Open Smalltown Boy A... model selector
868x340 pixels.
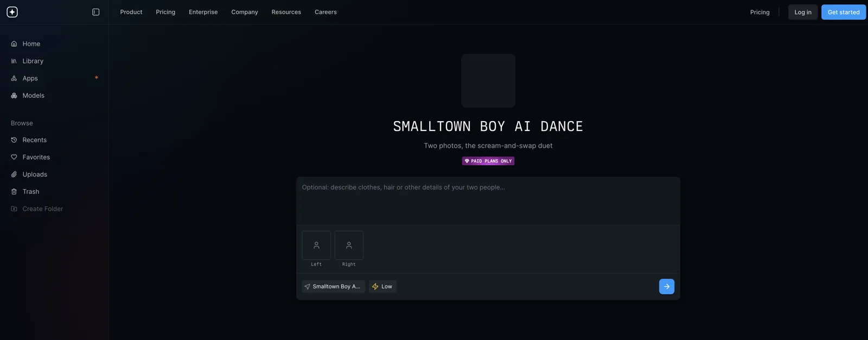point(333,287)
